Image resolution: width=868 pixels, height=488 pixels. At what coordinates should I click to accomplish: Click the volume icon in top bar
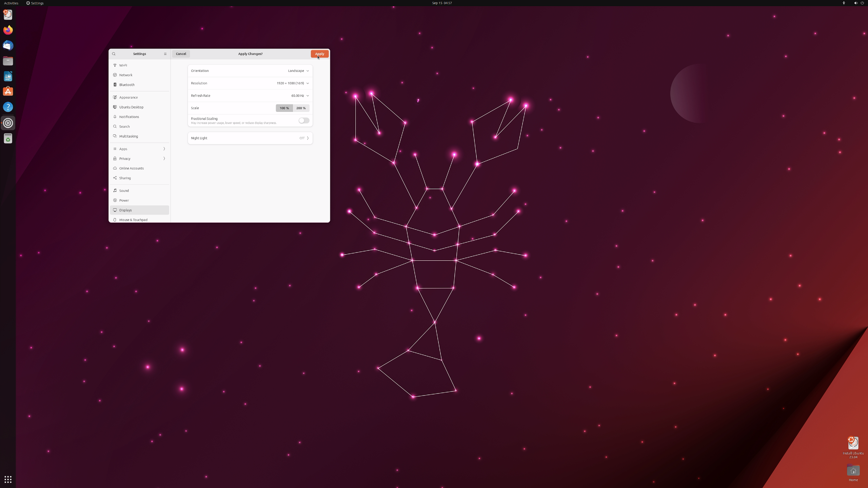pos(855,3)
